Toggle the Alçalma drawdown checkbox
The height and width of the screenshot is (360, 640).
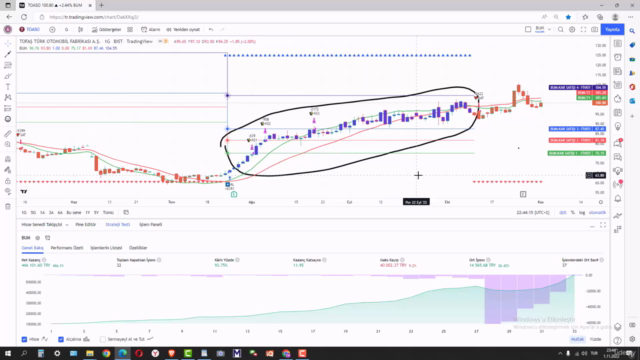pyautogui.click(x=61, y=339)
